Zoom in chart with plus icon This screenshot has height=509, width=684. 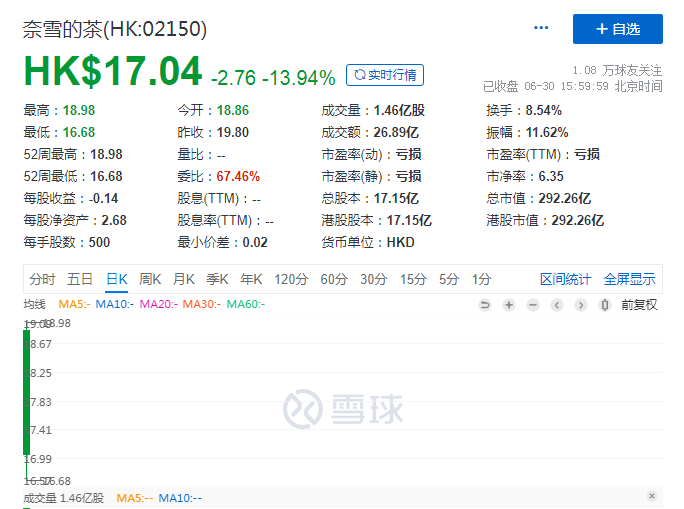tap(509, 305)
